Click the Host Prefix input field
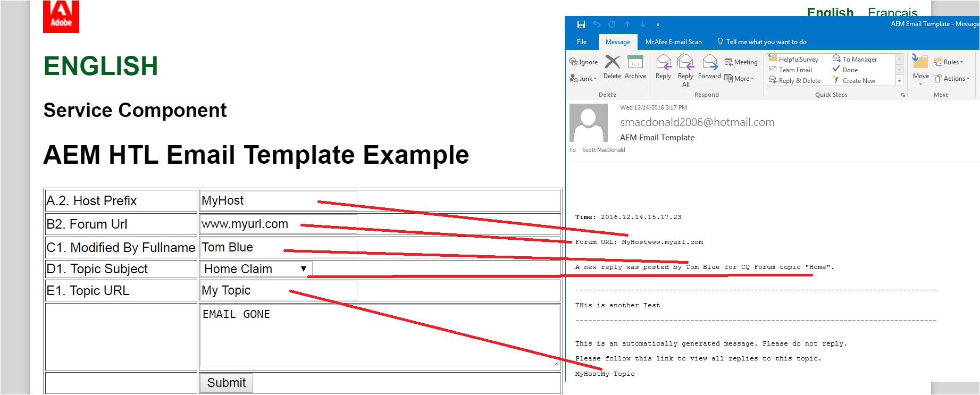Image resolution: width=980 pixels, height=395 pixels. pyautogui.click(x=278, y=201)
